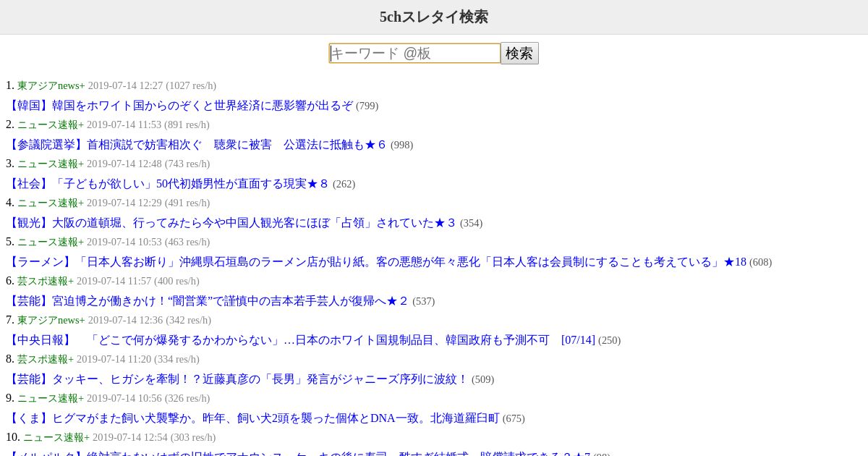This screenshot has height=456, width=868.
Task: Open the 社会「子どもが欲しい」50代初婚男性 thread
Action: pos(168,184)
